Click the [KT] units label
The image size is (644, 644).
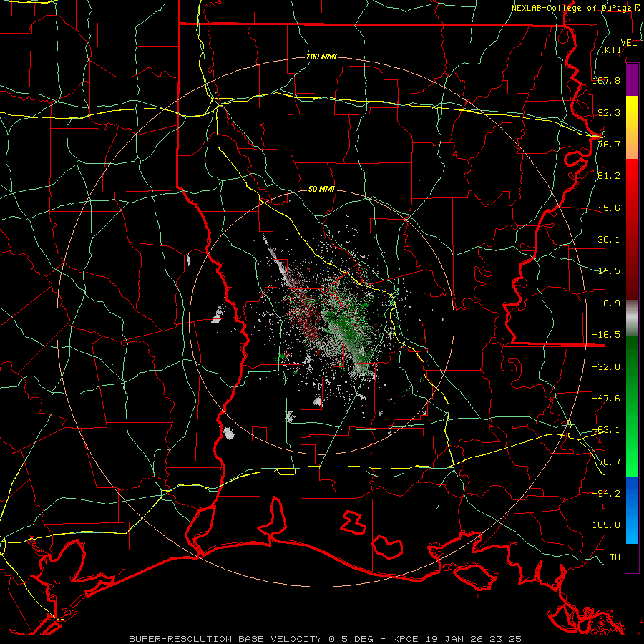tap(610, 49)
